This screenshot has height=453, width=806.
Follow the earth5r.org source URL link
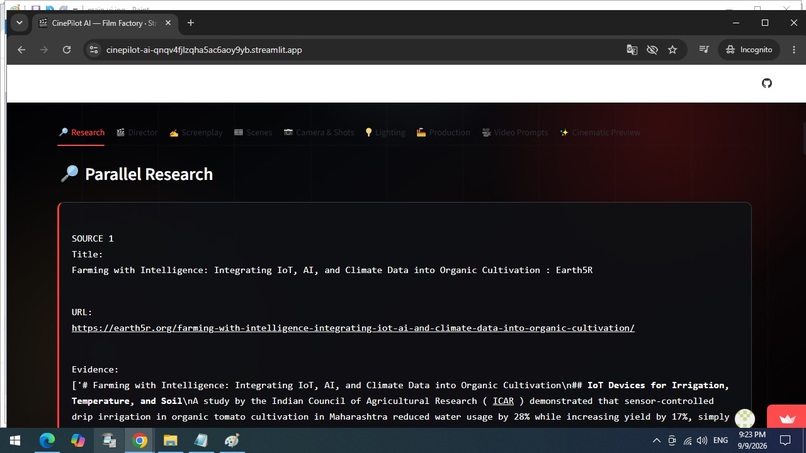tap(353, 328)
